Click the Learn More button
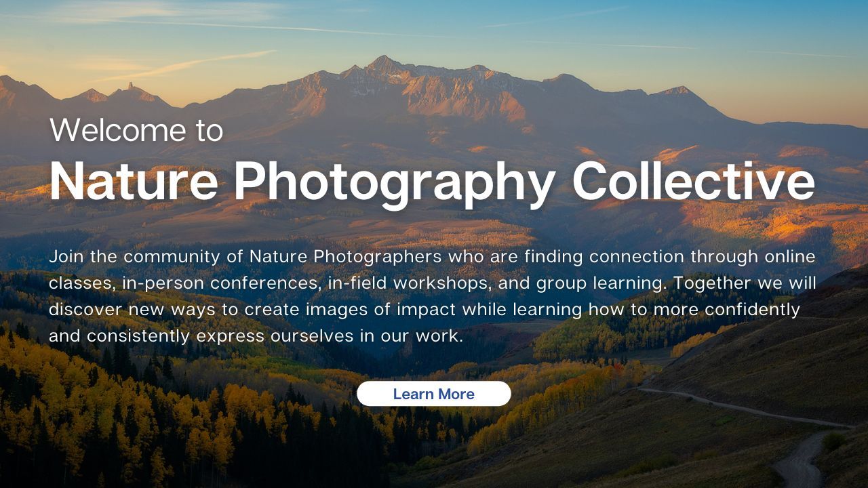 pos(433,394)
